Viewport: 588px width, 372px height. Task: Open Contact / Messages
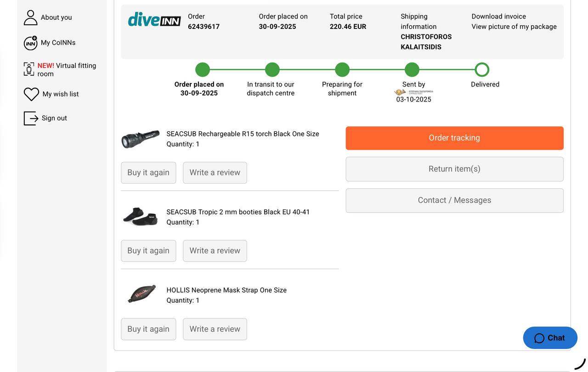coord(454,200)
